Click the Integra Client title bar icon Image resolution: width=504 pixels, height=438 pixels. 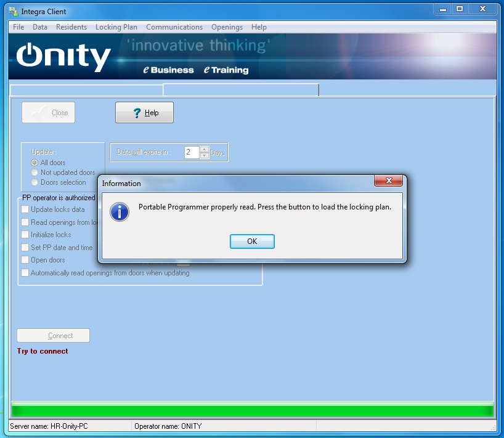[x=13, y=11]
